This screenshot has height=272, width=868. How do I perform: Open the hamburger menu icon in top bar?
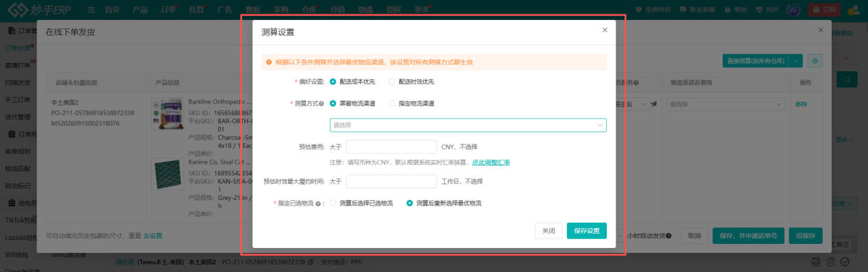[x=91, y=10]
